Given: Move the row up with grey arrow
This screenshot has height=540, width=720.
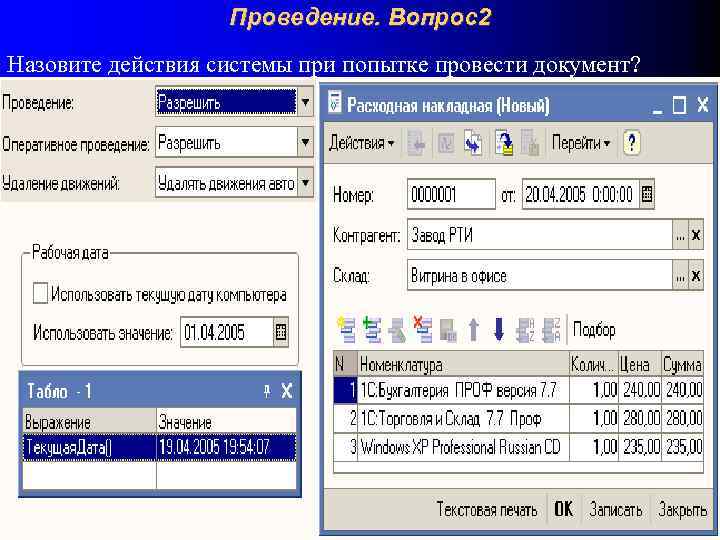Looking at the screenshot, I should tap(473, 330).
